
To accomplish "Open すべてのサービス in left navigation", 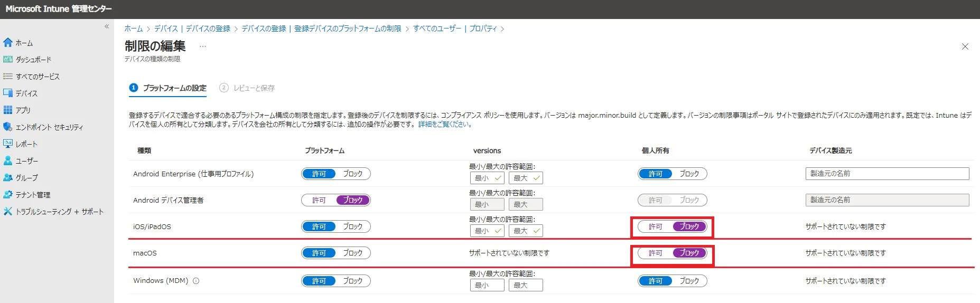I will [x=38, y=77].
